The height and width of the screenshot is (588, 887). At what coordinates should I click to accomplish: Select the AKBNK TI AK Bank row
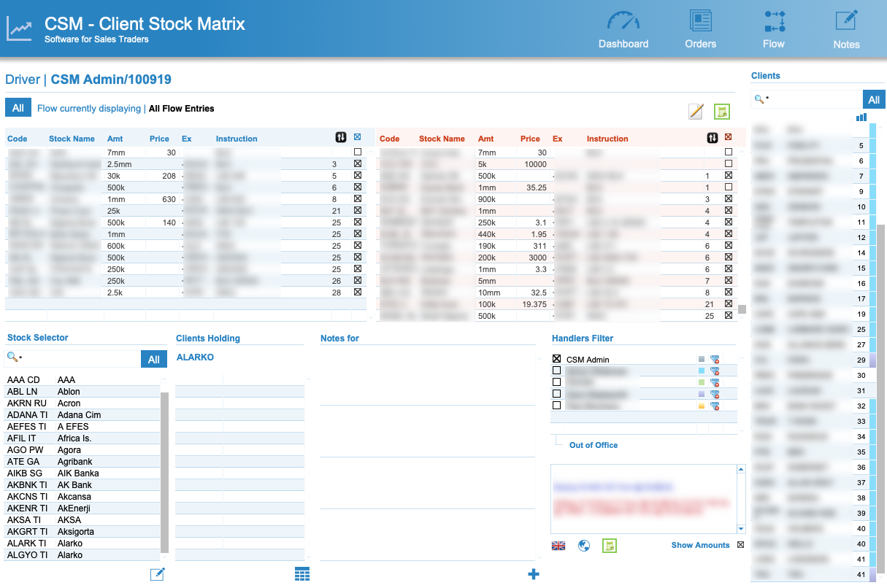tap(82, 485)
